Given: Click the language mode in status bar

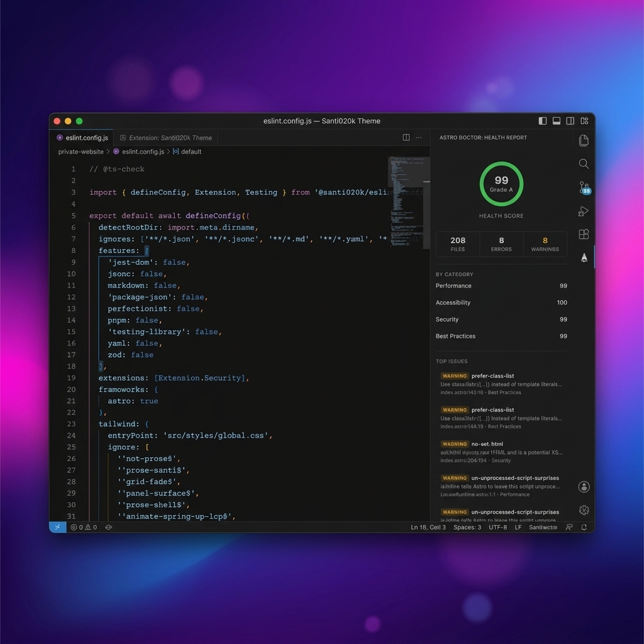Looking at the screenshot, I should [x=543, y=528].
